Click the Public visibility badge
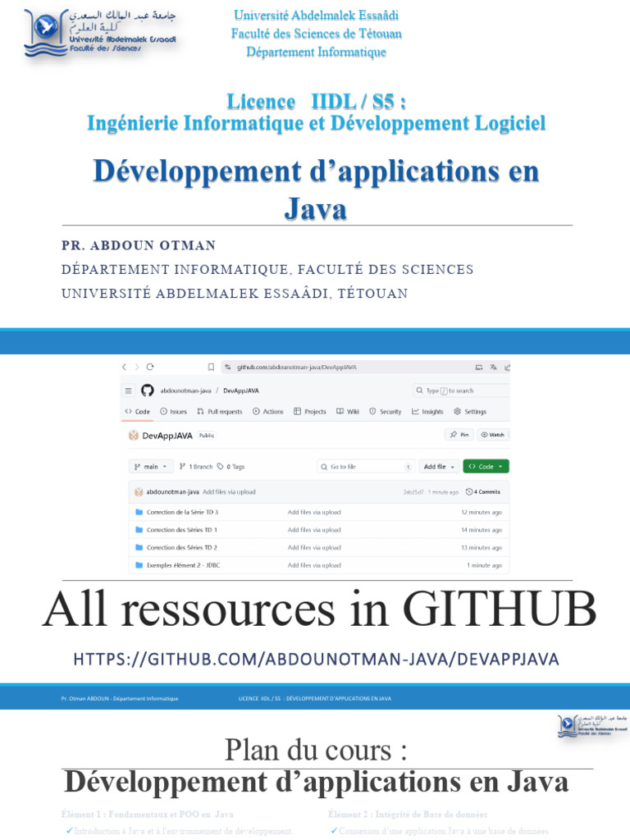The image size is (630, 840). (x=207, y=435)
